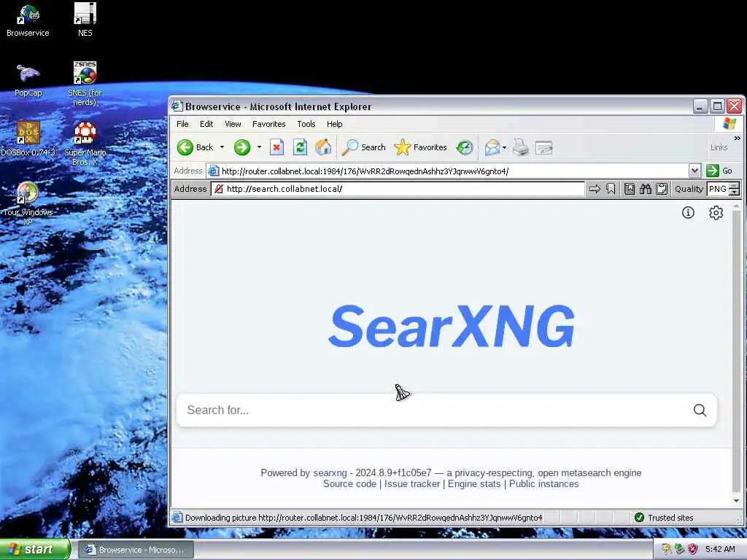Click the page vertical scrollbar
The height and width of the screenshot is (560, 747).
tap(737, 352)
